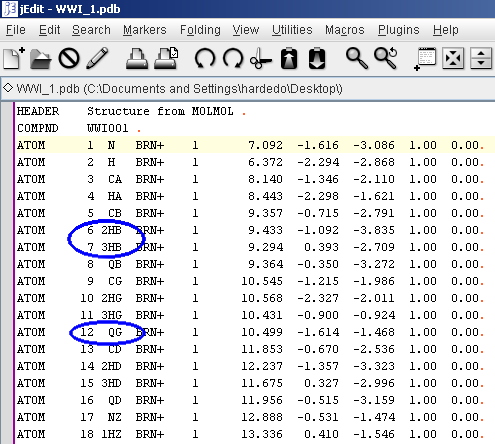Open the Markers menu
The image size is (495, 444).
tap(145, 30)
